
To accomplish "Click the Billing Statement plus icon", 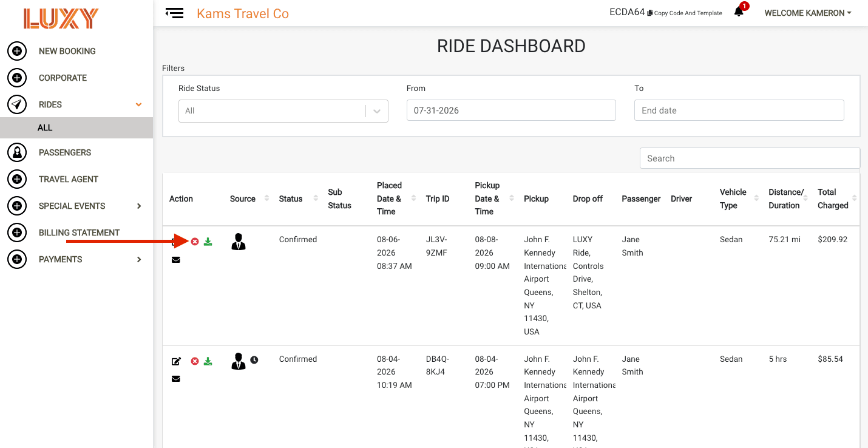I will pos(17,232).
